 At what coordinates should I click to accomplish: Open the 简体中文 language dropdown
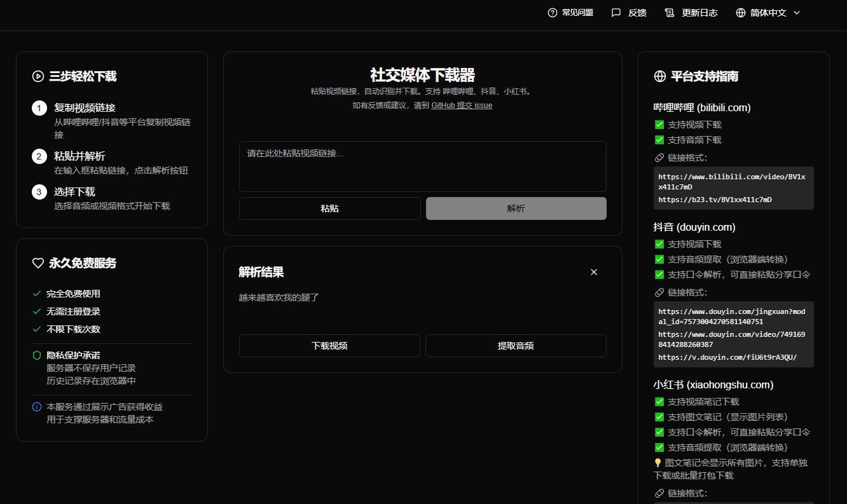(x=768, y=13)
